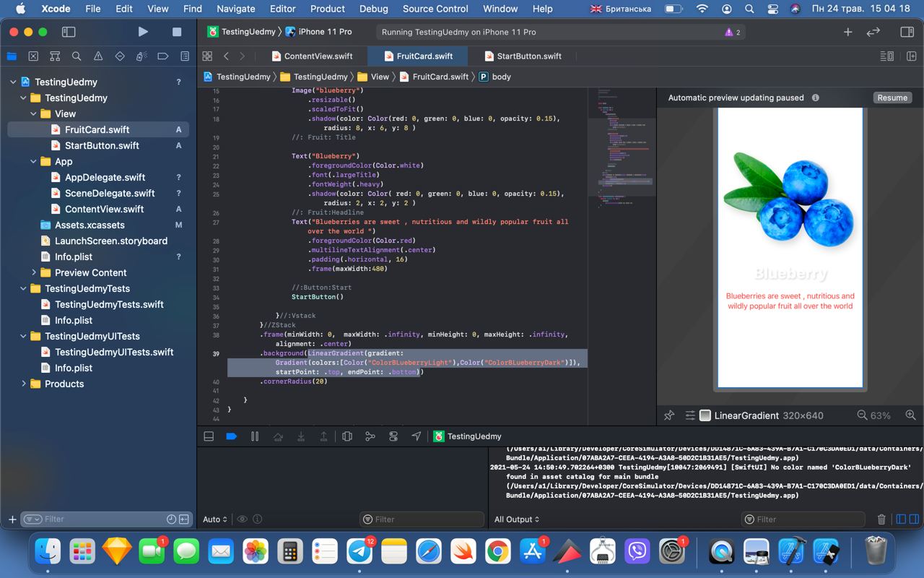Zoom in the preview canvas
Screen dimensions: 924x578
(910, 415)
